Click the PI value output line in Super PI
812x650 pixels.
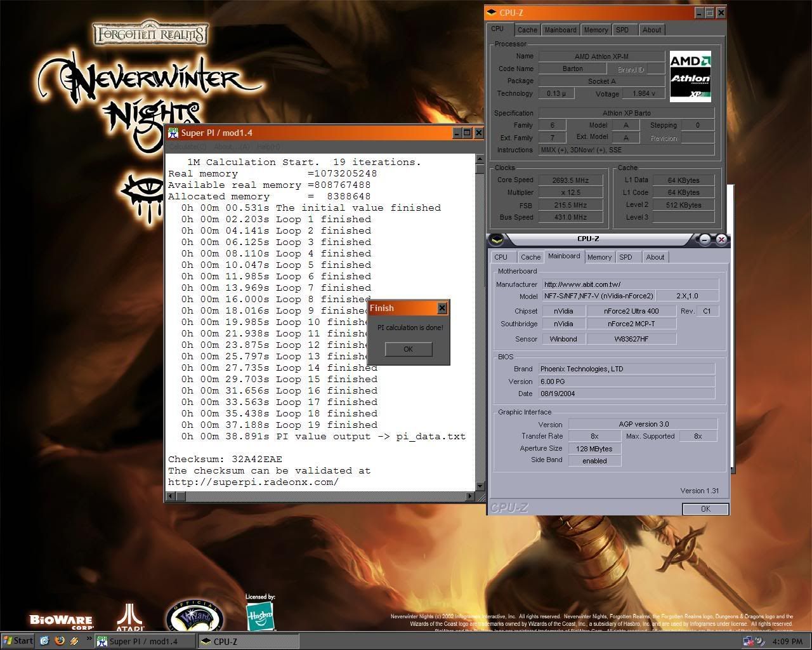pyautogui.click(x=324, y=436)
